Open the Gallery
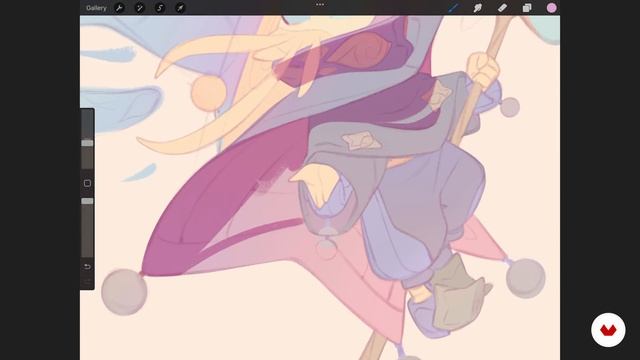The image size is (640, 360). [x=96, y=8]
